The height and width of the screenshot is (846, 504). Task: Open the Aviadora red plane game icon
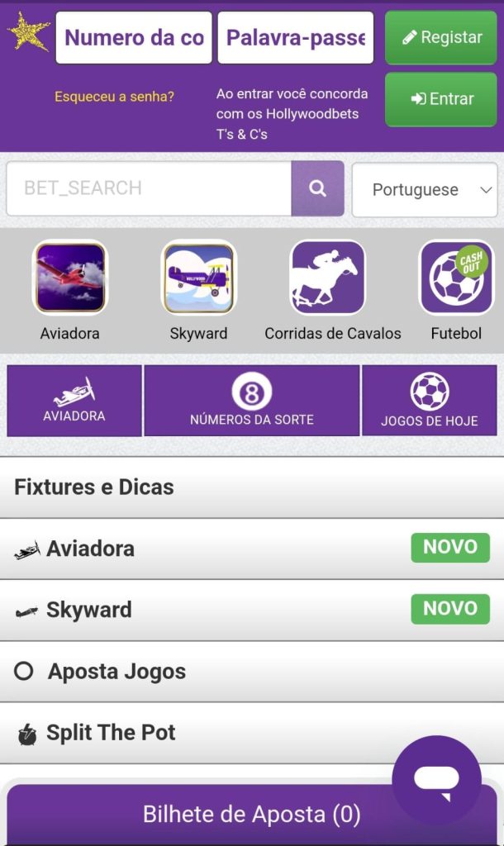click(70, 278)
